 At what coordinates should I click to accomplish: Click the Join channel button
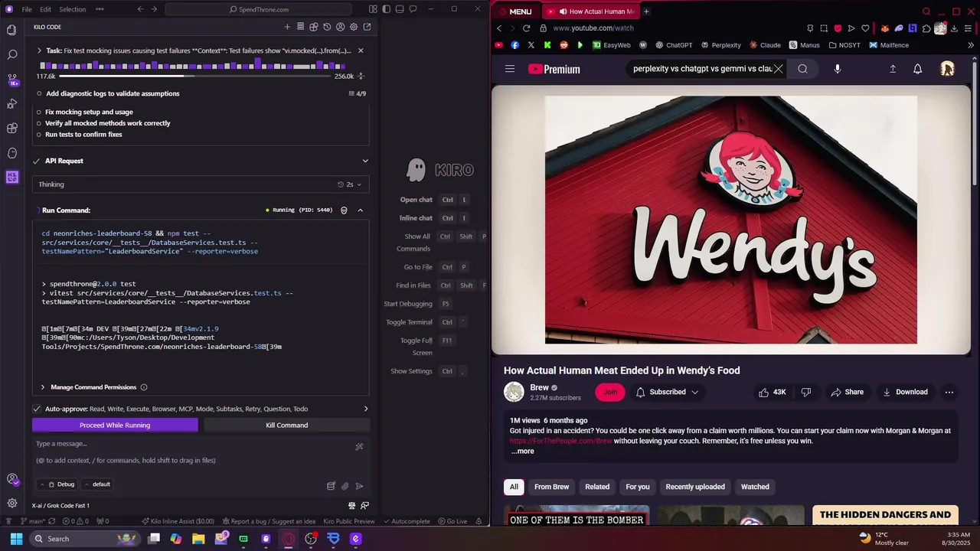tap(610, 392)
